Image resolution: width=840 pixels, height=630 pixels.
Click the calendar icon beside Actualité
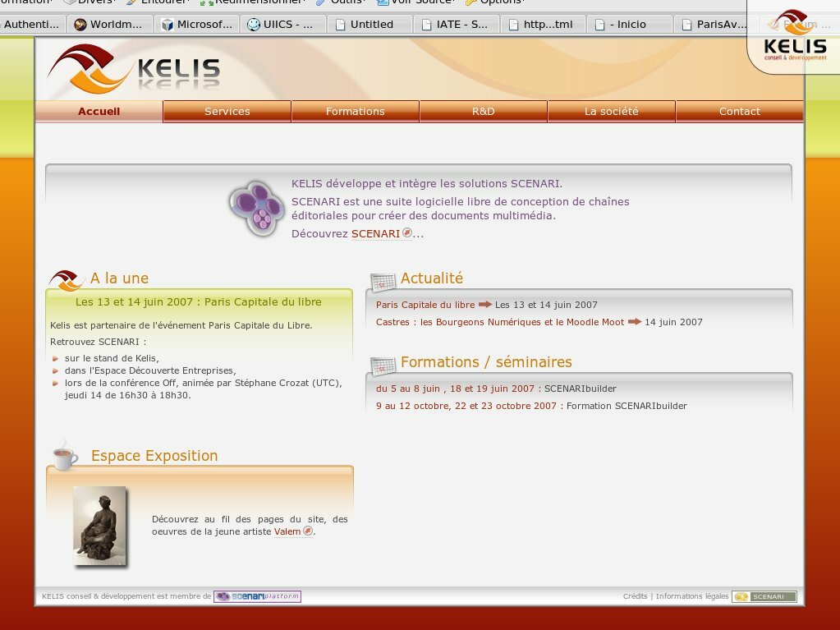click(x=383, y=282)
